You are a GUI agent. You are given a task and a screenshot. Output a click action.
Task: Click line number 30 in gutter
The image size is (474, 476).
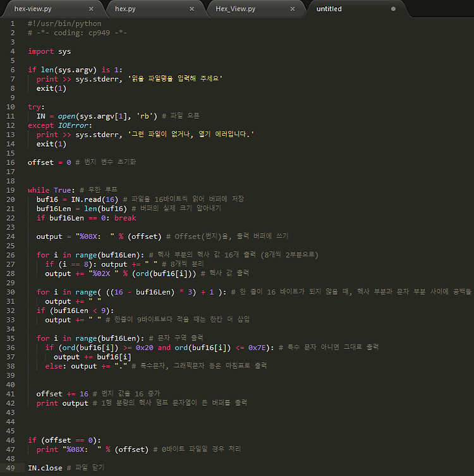[x=10, y=292]
